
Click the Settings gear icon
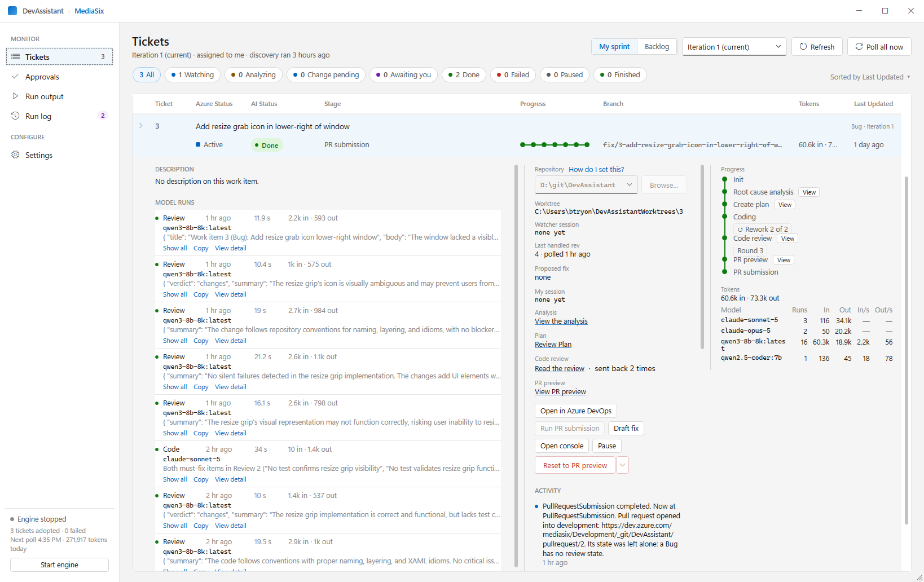click(x=15, y=155)
